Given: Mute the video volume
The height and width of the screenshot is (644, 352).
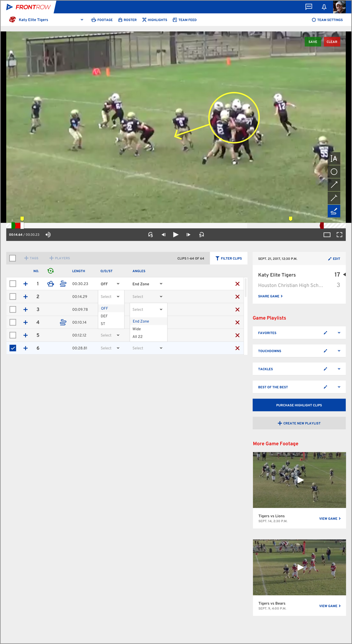Looking at the screenshot, I should point(48,235).
